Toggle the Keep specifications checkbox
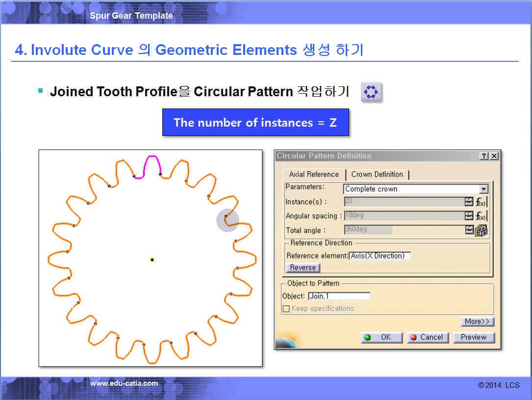Viewport: 532px width, 400px height. [x=286, y=309]
